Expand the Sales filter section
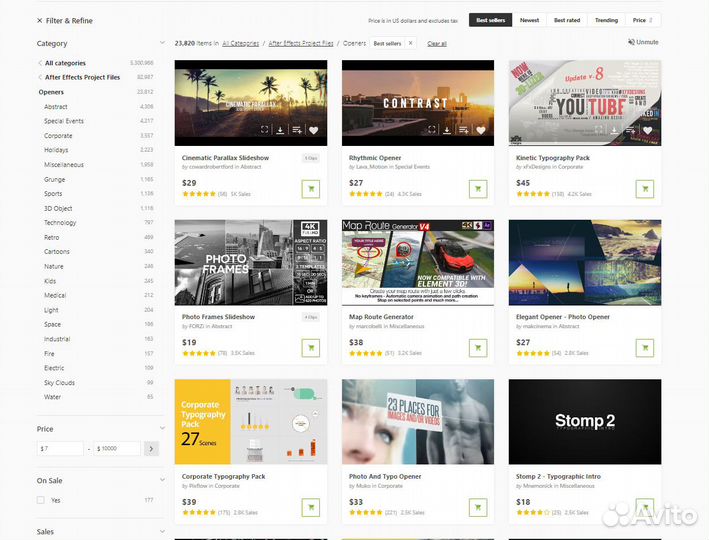 point(162,532)
